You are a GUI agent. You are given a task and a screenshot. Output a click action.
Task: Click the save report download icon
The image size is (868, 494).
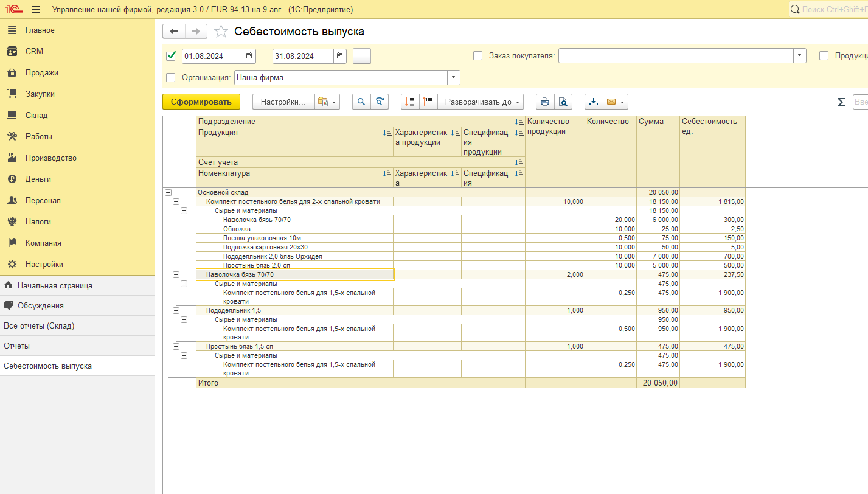[x=594, y=102]
